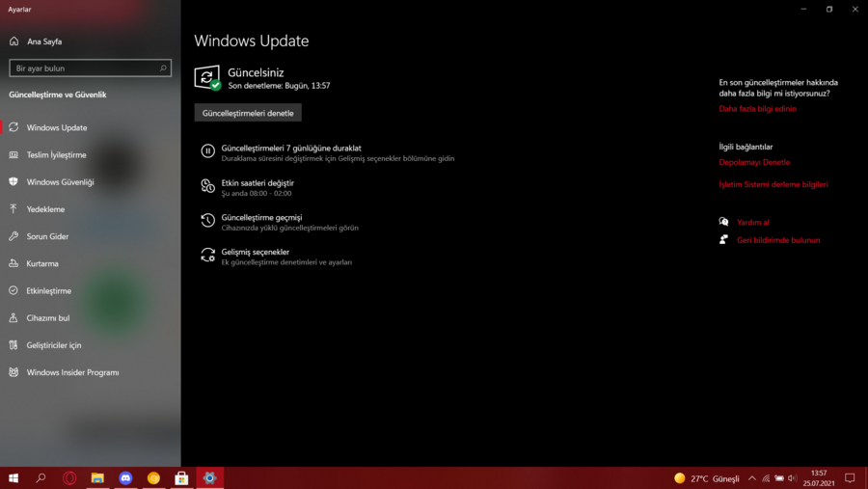Image resolution: width=868 pixels, height=489 pixels.
Task: Follow Daha fazla bilgi edinin link
Action: tap(757, 109)
